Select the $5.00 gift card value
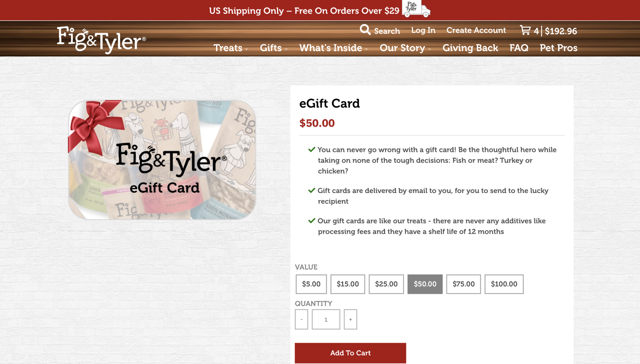 point(311,284)
